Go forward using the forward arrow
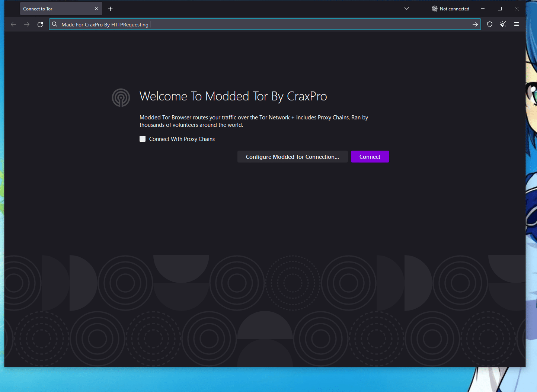 [x=27, y=25]
